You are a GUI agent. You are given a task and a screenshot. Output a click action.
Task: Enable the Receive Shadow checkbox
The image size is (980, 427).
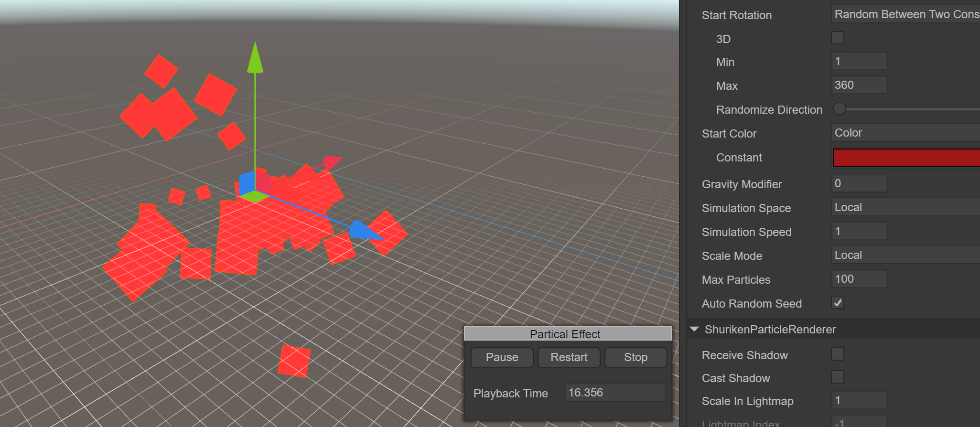[x=838, y=354]
